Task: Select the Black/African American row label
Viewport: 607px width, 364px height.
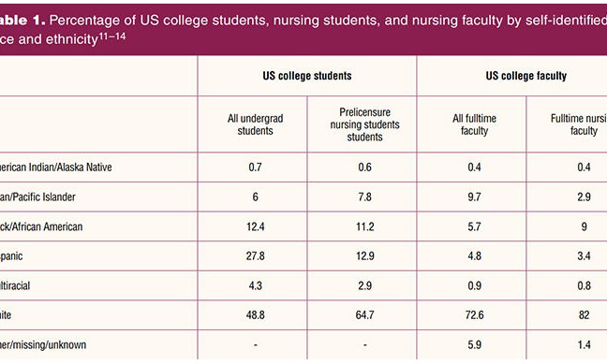Action: point(41,226)
